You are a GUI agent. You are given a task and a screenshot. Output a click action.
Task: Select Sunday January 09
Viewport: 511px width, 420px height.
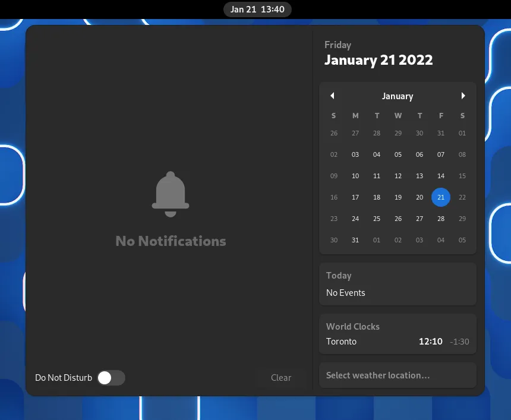(334, 176)
